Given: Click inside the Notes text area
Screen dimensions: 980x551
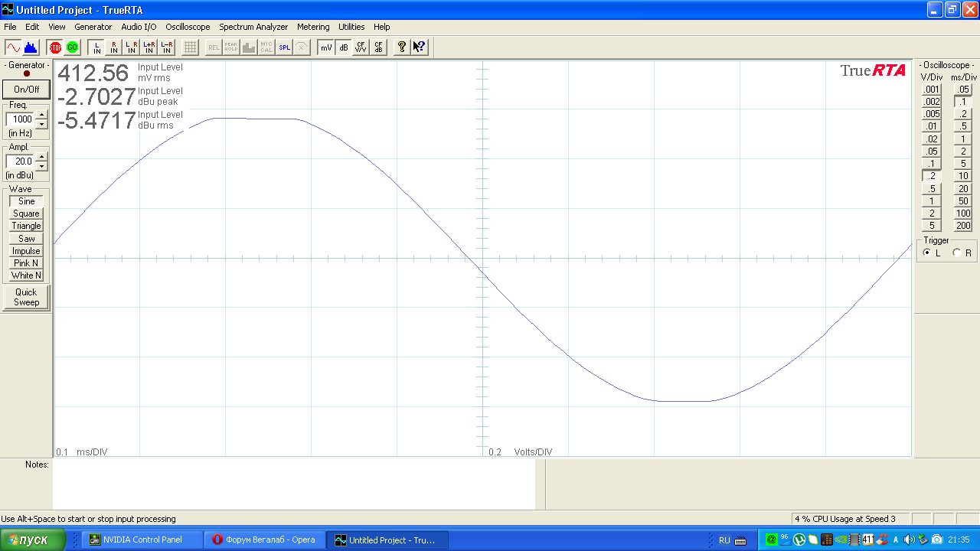Looking at the screenshot, I should [x=293, y=484].
